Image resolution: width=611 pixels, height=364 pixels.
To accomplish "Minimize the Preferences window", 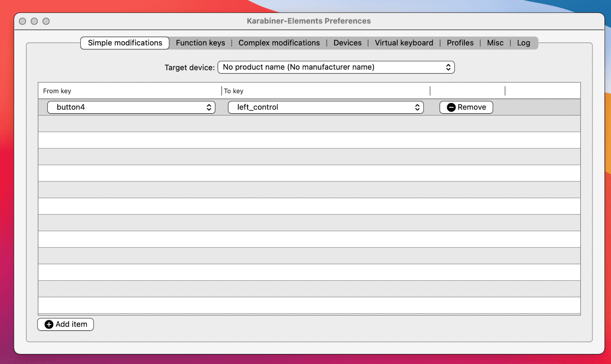I will tap(34, 21).
